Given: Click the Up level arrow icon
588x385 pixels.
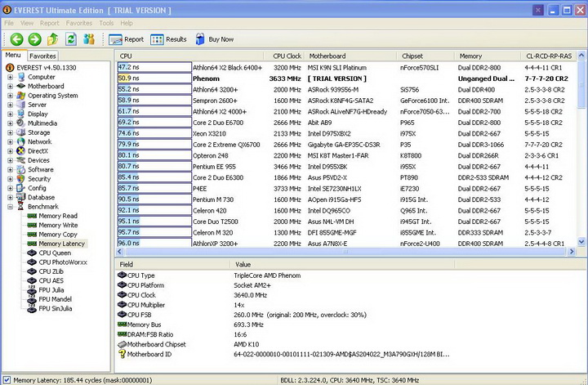Looking at the screenshot, I should click(53, 39).
